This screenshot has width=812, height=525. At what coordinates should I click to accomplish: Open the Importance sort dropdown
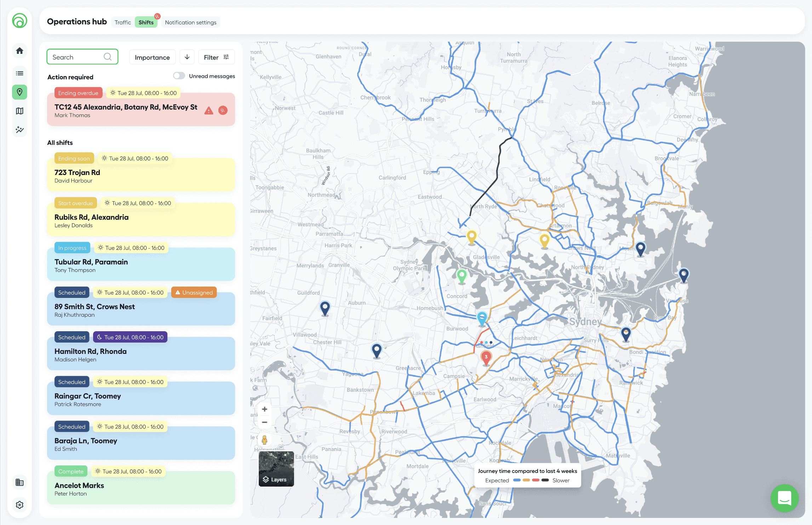[152, 57]
